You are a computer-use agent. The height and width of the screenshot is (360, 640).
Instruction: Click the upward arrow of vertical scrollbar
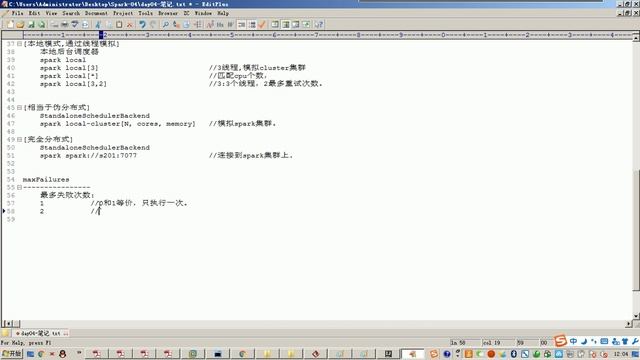636,38
